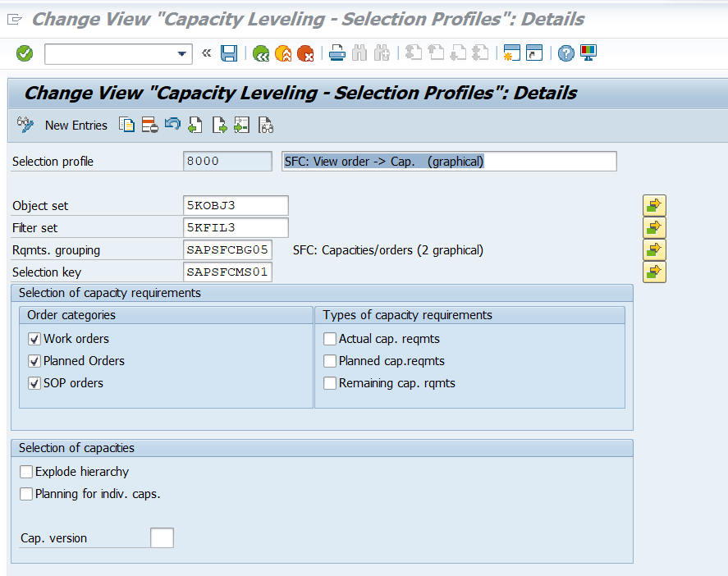Enable the Explode hierarchy checkbox
Screen dimensions: 728x576
(26, 472)
